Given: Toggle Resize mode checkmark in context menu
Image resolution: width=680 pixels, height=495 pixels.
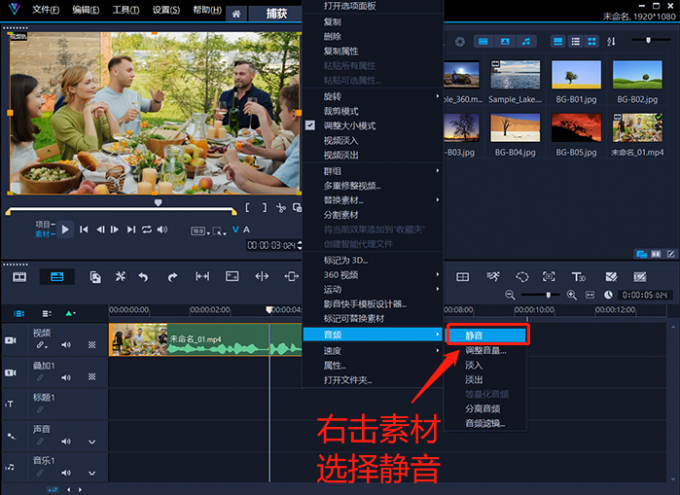Looking at the screenshot, I should tap(310, 125).
